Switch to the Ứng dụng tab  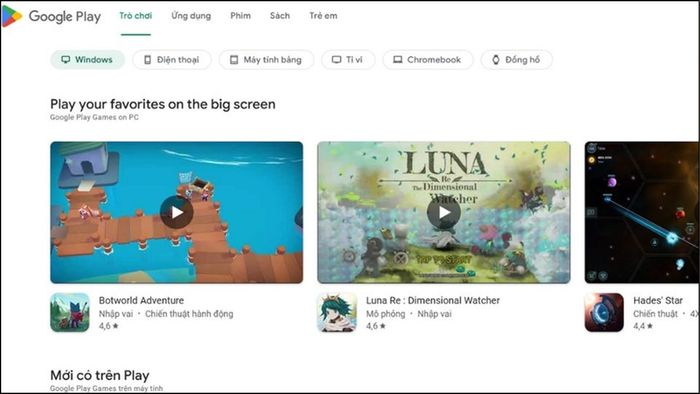coord(191,16)
